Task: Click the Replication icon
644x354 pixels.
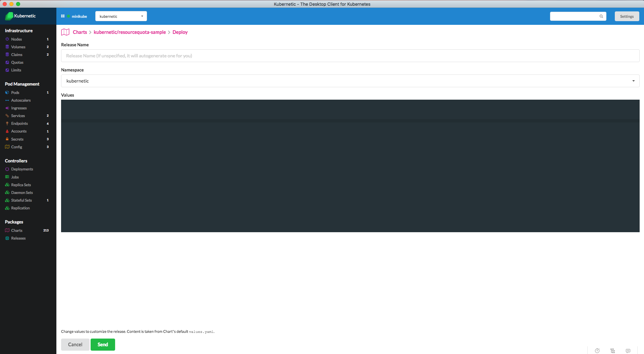Action: [7, 208]
